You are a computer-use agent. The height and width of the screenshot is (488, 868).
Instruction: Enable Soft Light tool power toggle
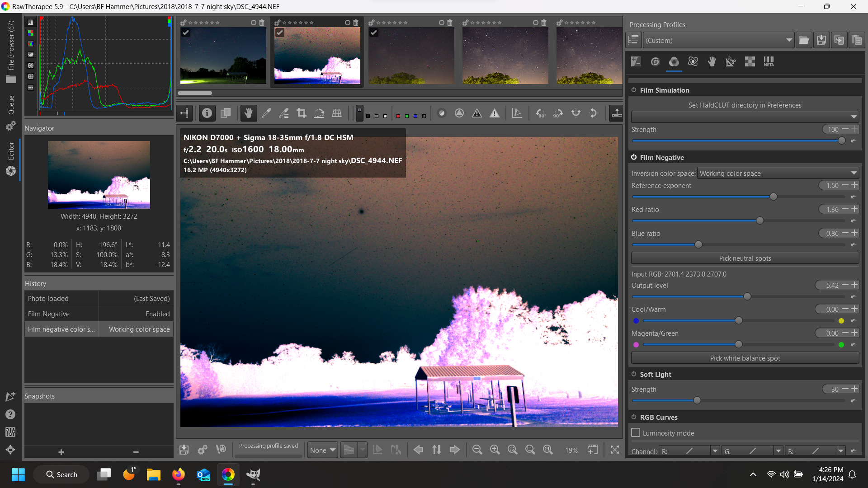(x=634, y=374)
